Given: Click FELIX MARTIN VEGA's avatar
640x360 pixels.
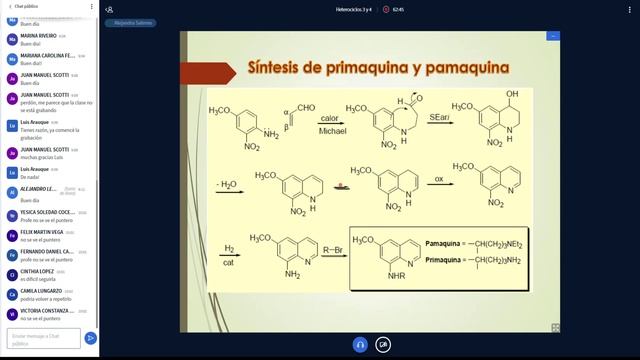Looking at the screenshot, I should pos(12,236).
